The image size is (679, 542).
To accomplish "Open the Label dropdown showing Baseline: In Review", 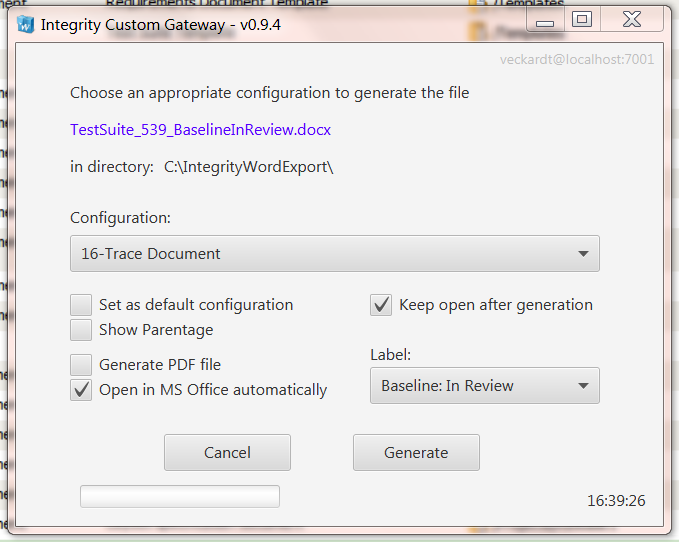I will [x=485, y=386].
